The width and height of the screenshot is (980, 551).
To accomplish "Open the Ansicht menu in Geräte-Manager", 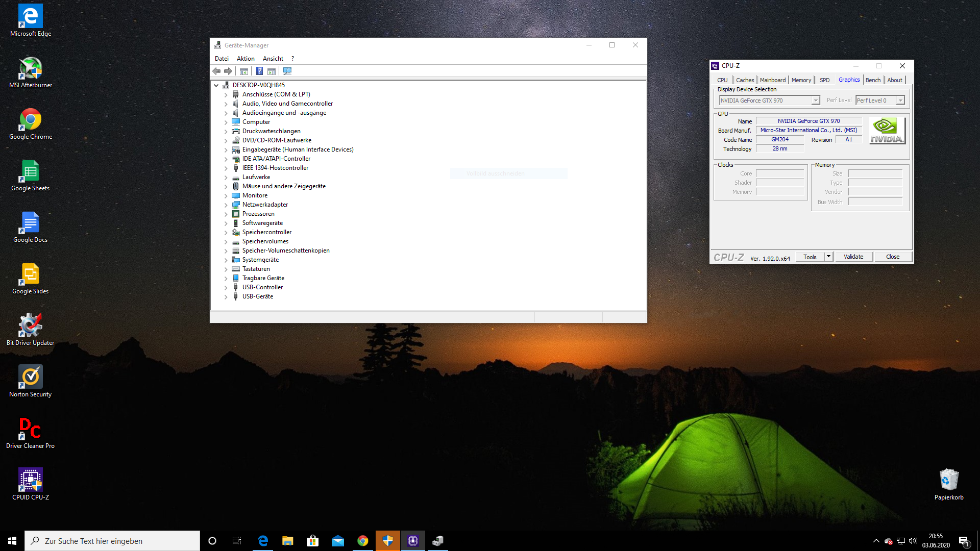I will (x=273, y=58).
